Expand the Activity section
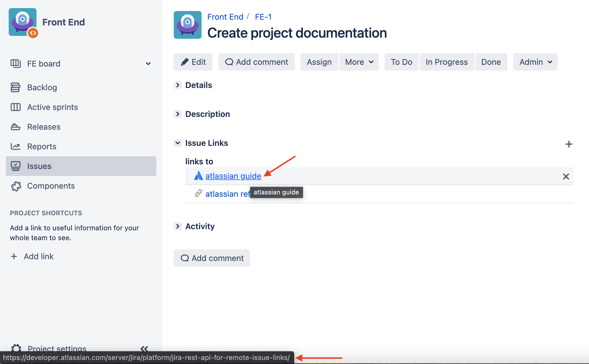This screenshot has width=589, height=364. click(x=178, y=226)
